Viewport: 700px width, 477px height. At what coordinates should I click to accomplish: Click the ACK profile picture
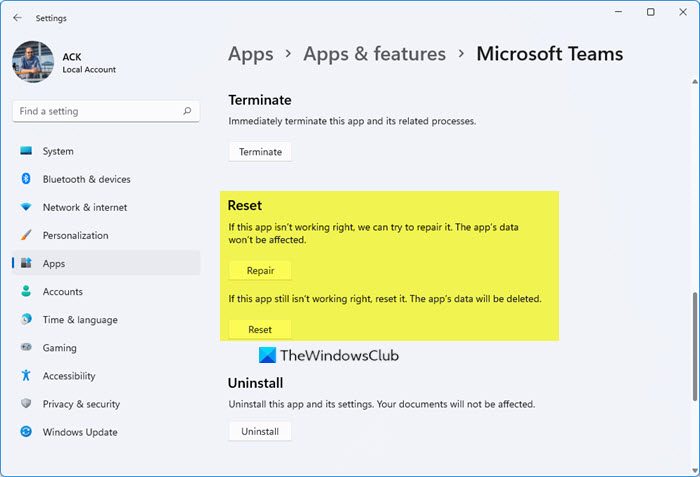coord(33,62)
